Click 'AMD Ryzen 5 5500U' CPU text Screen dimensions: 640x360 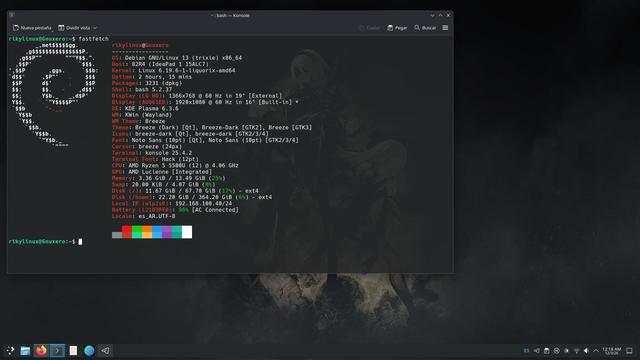tap(157, 165)
